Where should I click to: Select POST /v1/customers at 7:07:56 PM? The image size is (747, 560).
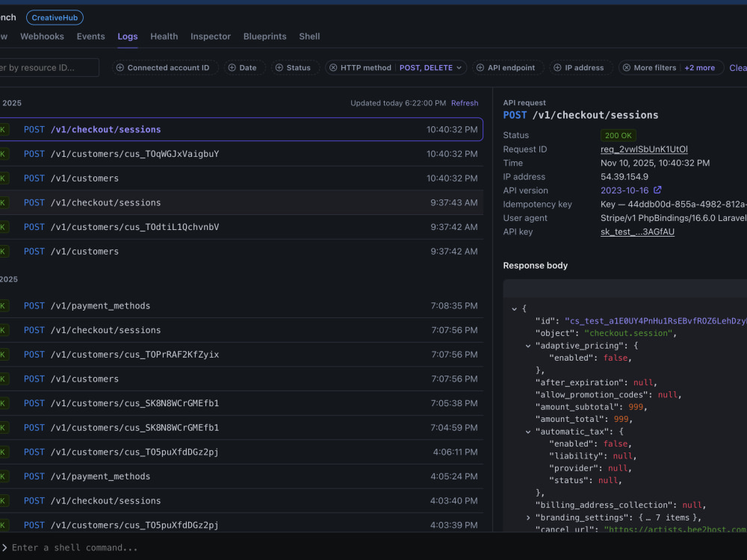[241, 379]
